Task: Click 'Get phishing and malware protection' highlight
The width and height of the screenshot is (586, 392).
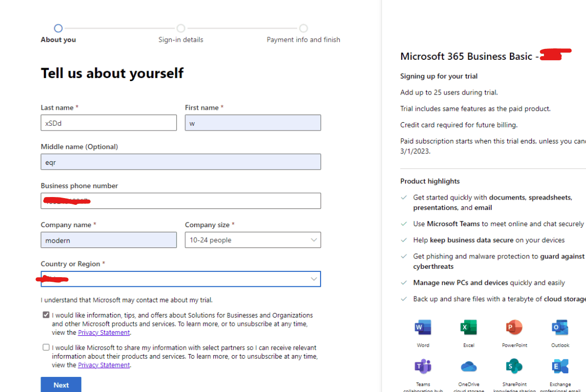Action: (x=499, y=262)
